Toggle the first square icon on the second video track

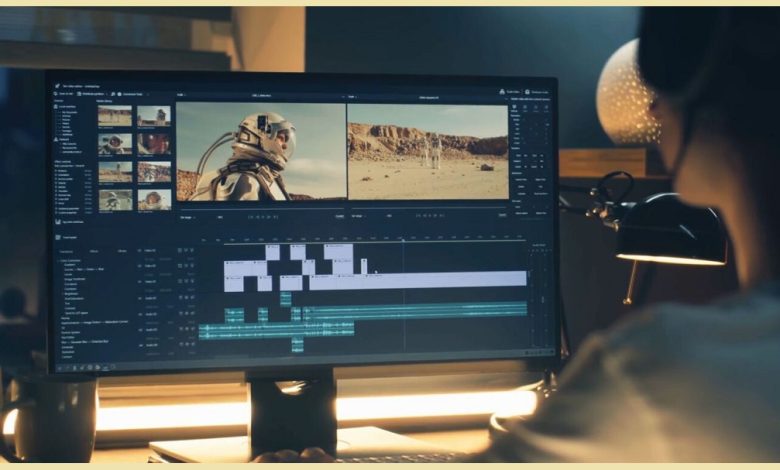[180, 266]
